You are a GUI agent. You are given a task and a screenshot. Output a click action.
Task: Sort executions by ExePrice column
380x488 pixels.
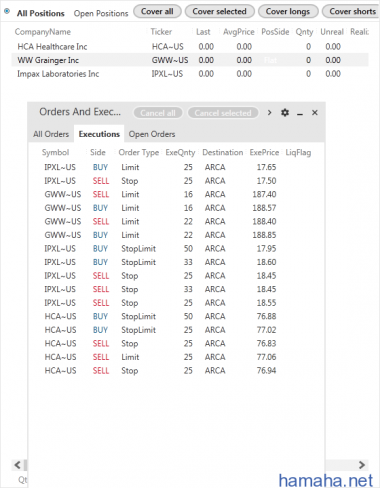(x=264, y=152)
